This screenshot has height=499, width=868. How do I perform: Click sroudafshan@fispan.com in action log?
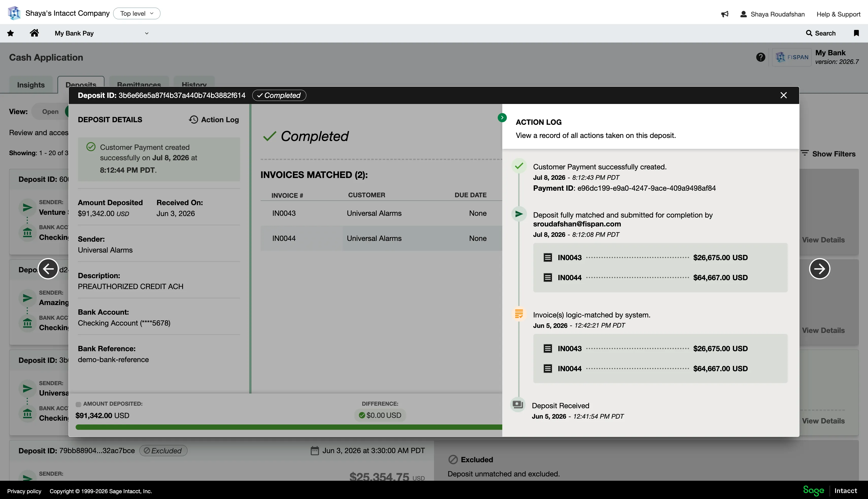(x=577, y=224)
